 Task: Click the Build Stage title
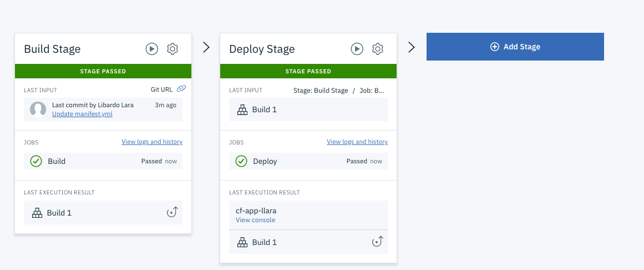pyautogui.click(x=52, y=49)
